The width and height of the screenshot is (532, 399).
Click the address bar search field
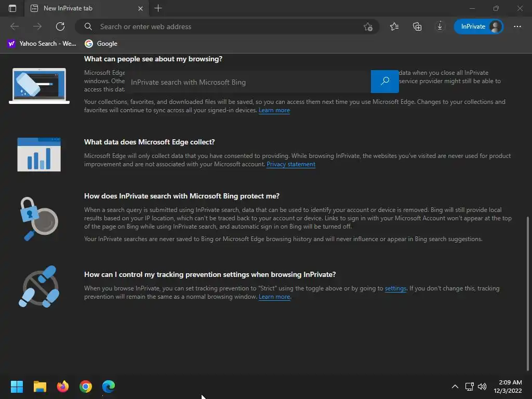tap(227, 26)
